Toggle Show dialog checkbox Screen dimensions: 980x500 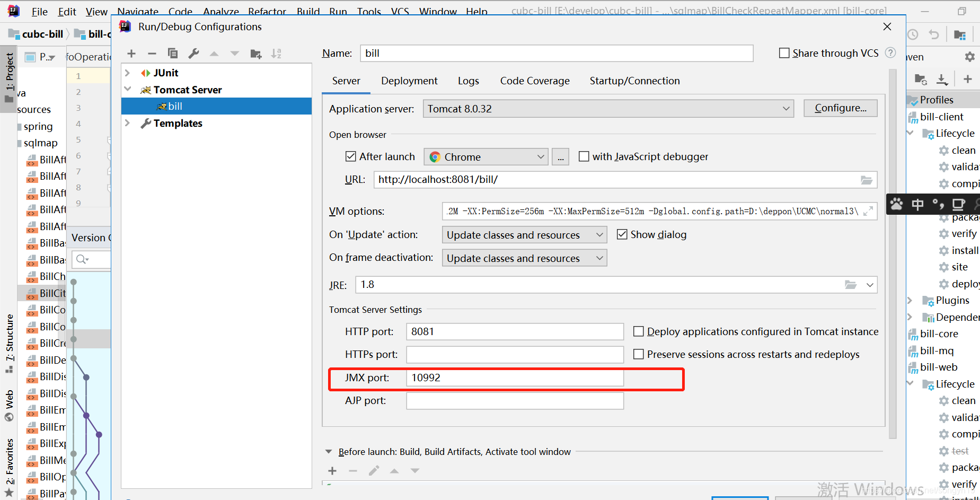[622, 234]
